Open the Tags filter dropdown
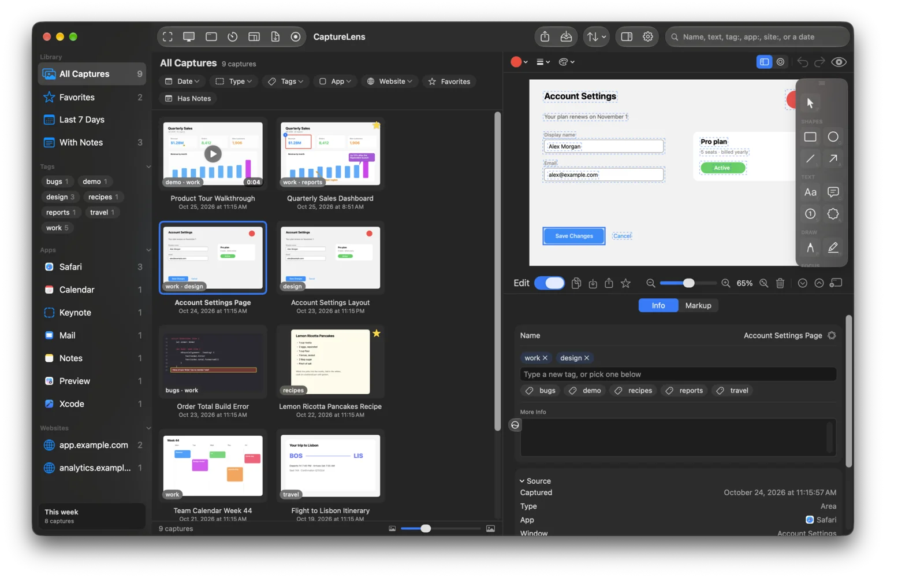924x578 pixels. coord(285,81)
